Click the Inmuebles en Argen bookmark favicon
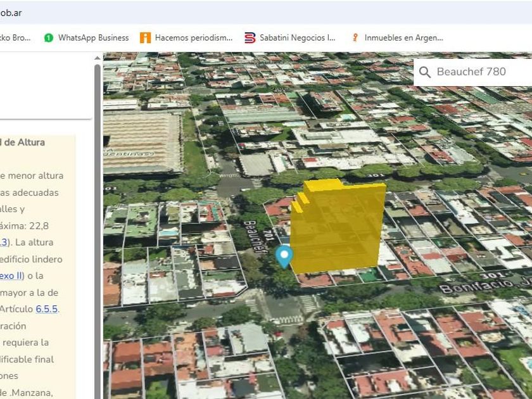 point(355,38)
